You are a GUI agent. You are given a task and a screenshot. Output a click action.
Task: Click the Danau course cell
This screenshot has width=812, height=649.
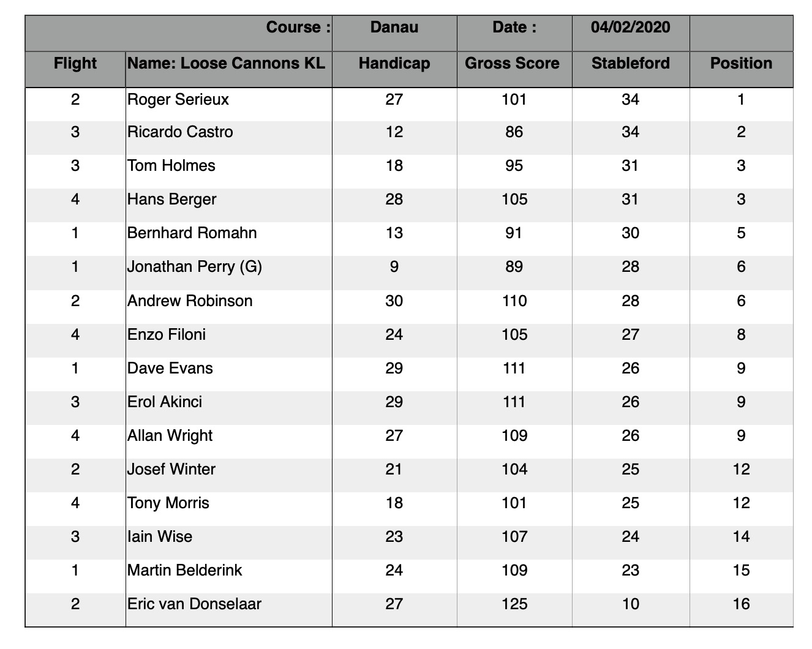[x=394, y=28]
